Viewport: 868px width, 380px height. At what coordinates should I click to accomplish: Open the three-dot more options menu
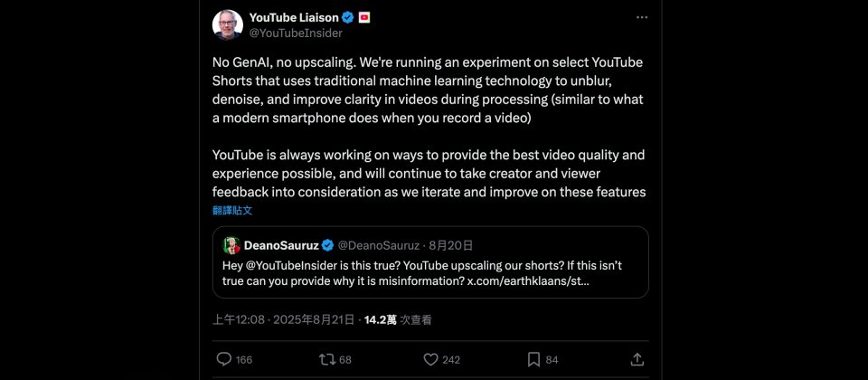tap(641, 17)
